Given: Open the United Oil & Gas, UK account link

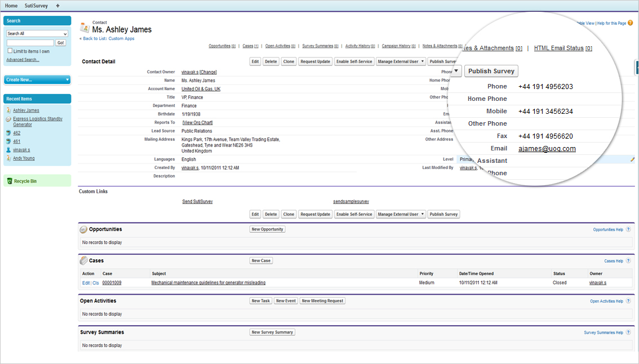Looking at the screenshot, I should 201,89.
